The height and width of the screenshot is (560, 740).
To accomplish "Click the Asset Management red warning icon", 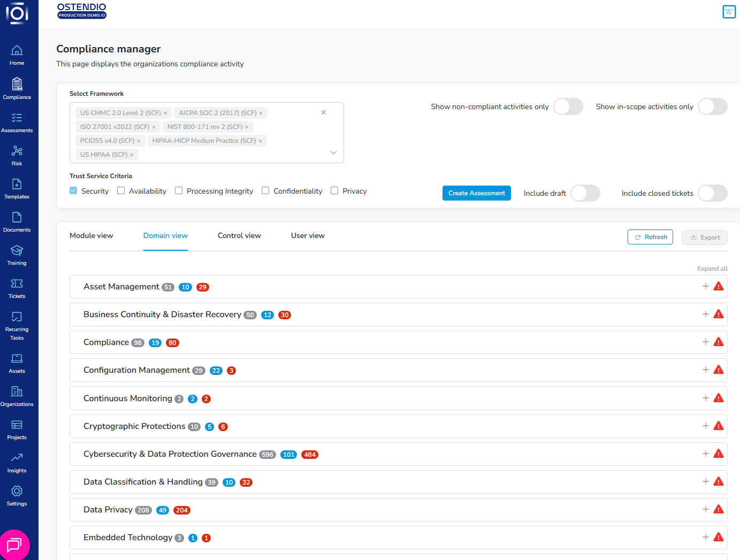I will [719, 287].
